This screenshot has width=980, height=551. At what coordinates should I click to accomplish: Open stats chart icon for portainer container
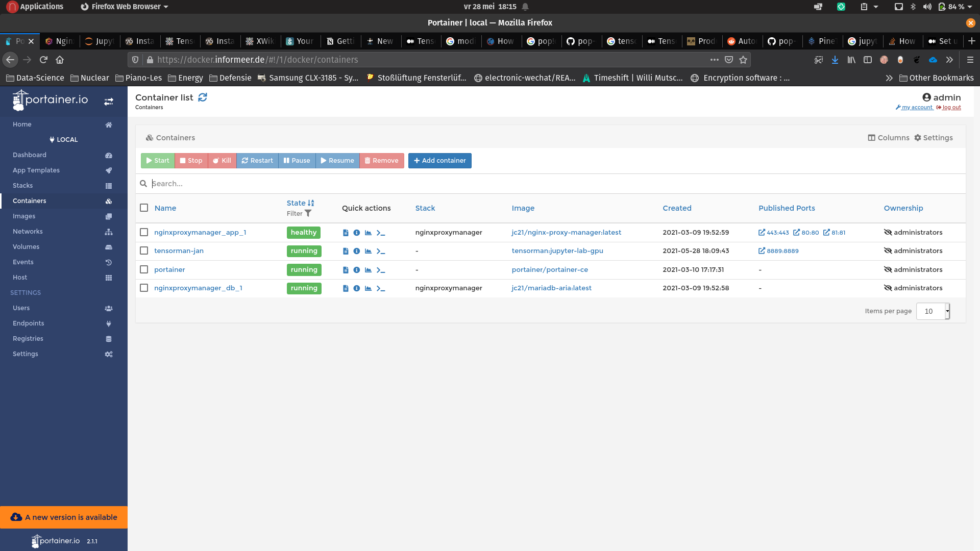pos(368,270)
